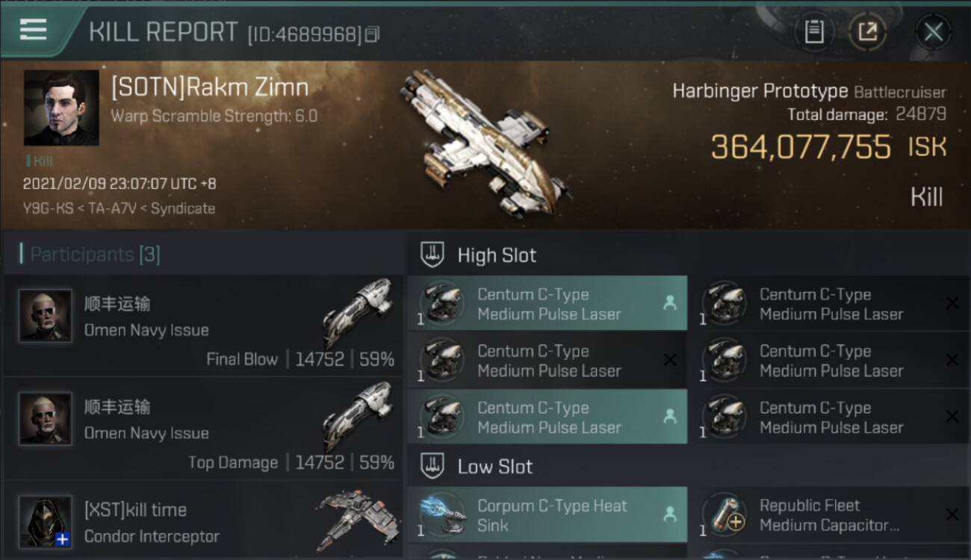Select the High Slot section header
Viewport: 971px width, 560px height.
coord(545,255)
